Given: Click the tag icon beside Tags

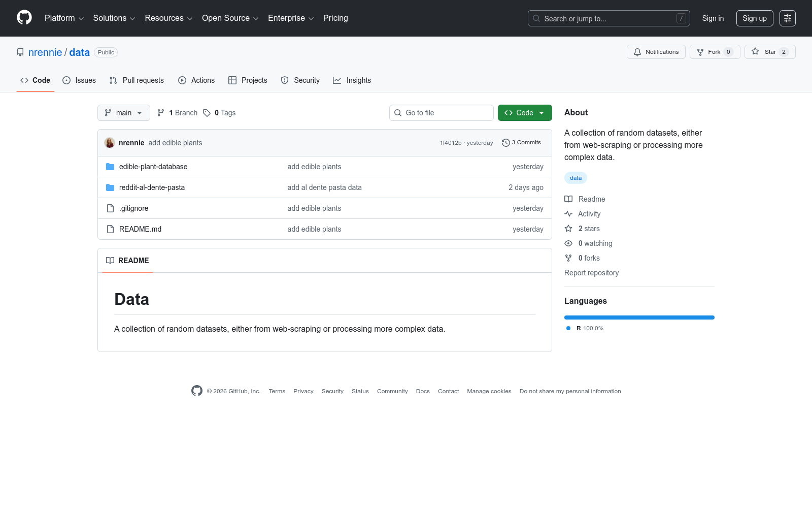Looking at the screenshot, I should point(207,113).
